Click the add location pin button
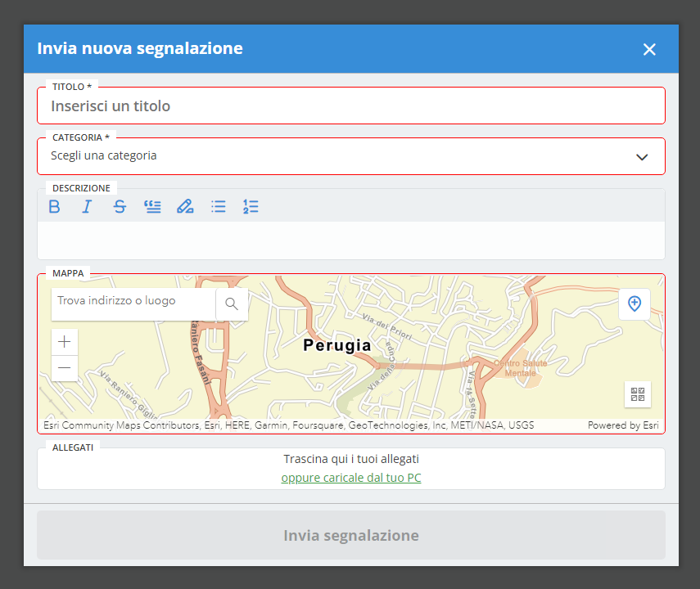The image size is (700, 589). point(634,304)
